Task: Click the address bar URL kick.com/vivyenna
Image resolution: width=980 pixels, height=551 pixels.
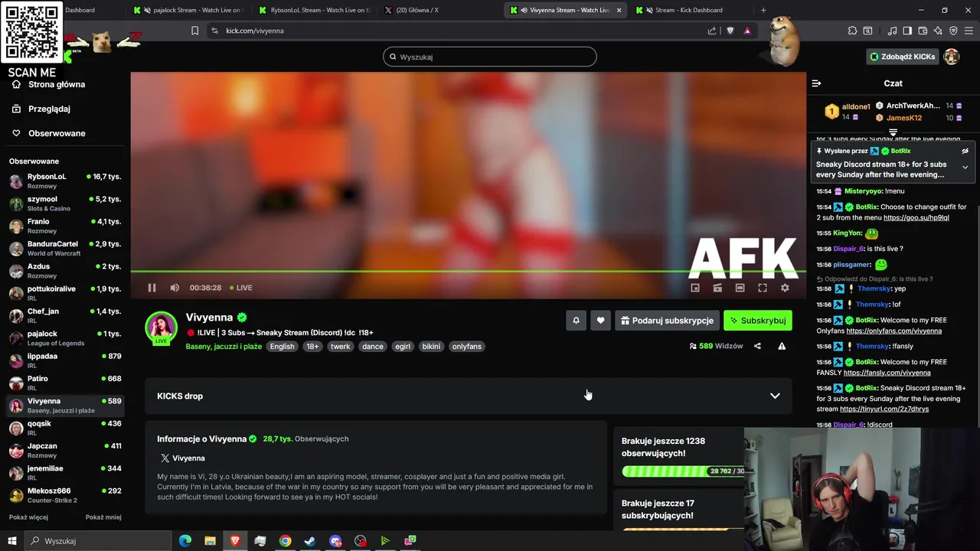Action: point(255,31)
